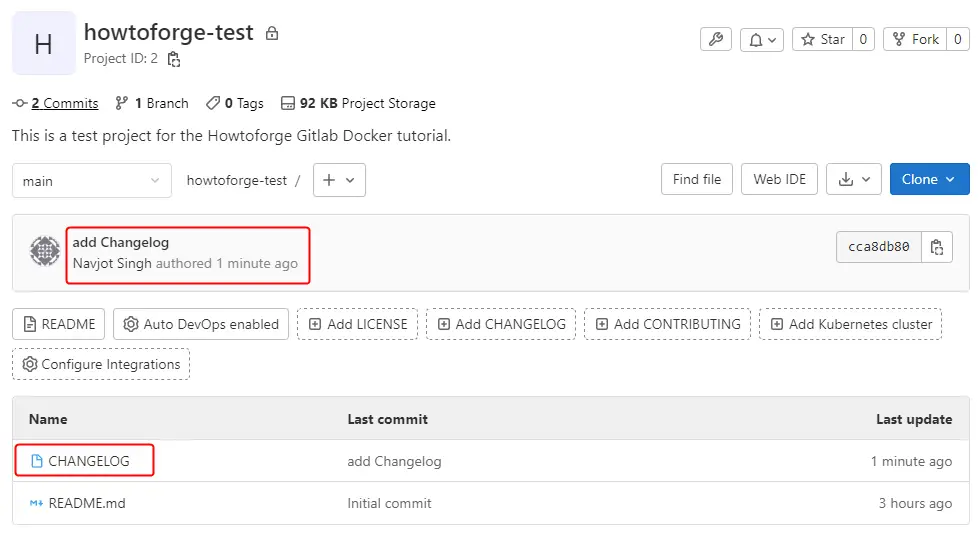Click Add CONTRIBUTING
Viewport: 979px width, 539px height.
(667, 324)
